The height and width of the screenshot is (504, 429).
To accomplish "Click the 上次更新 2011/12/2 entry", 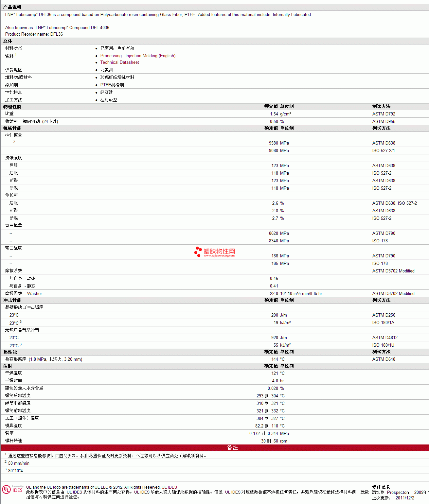I will click(x=393, y=498).
